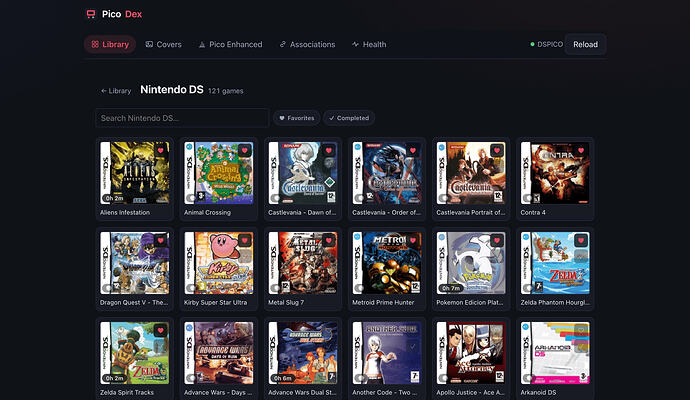Screen dimensions: 690x400
Task: Click the Reload button
Action: pyautogui.click(x=585, y=44)
